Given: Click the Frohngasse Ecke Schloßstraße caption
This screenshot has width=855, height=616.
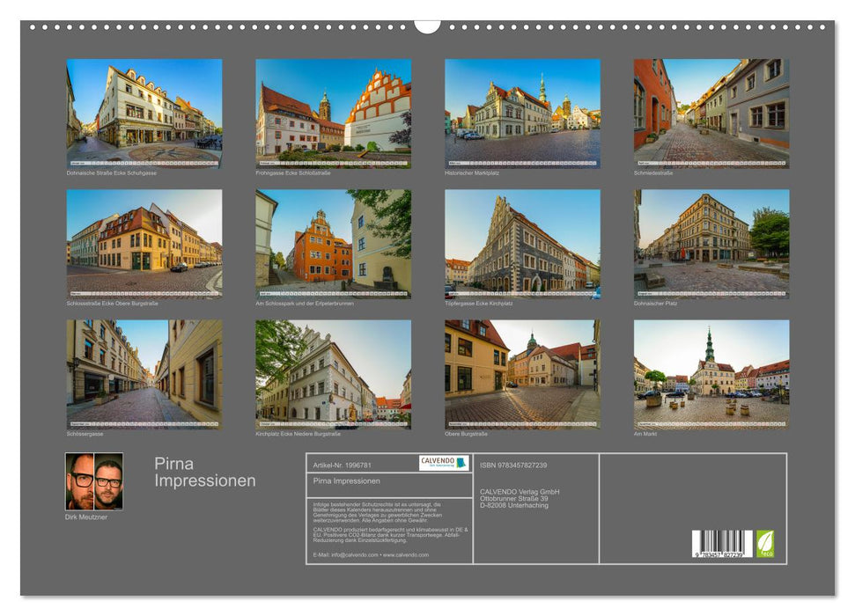Looking at the screenshot, I should 295,175.
